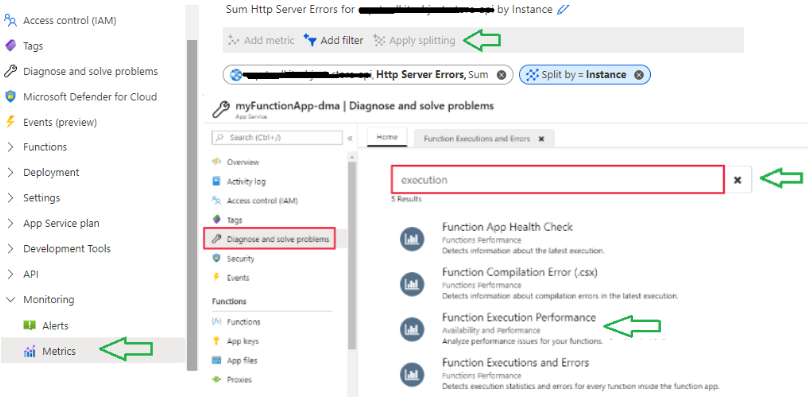Click the pencil icon to edit chart title
The image size is (808, 397).
pos(563,9)
